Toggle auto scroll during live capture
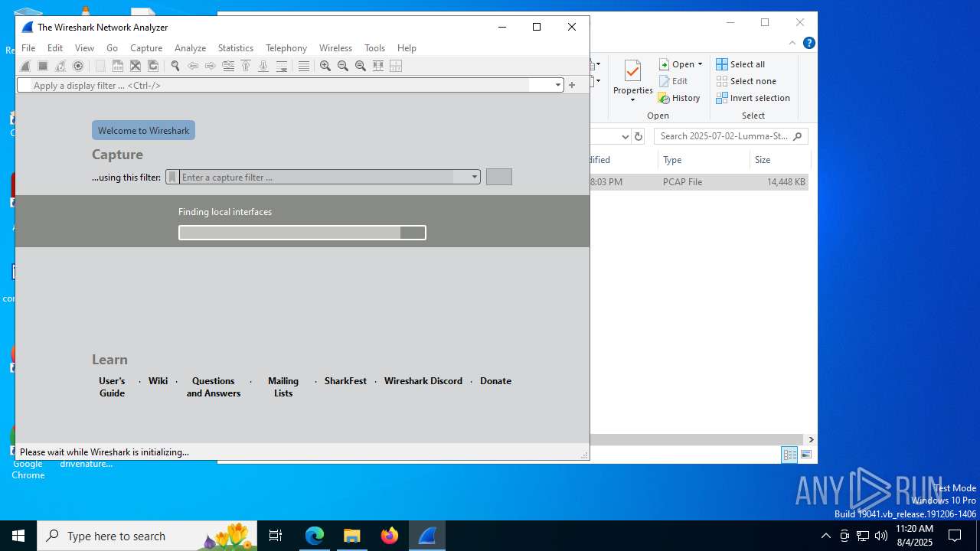The image size is (980, 551). (x=281, y=66)
